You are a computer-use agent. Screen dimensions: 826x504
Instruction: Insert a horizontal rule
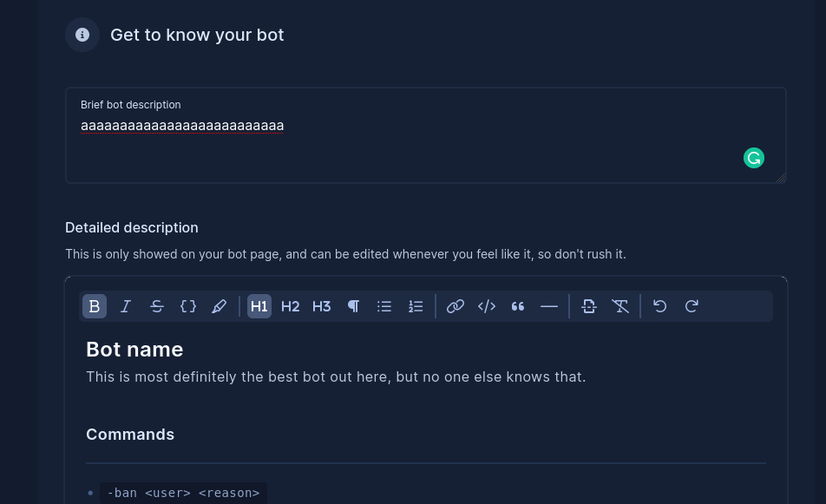click(549, 306)
